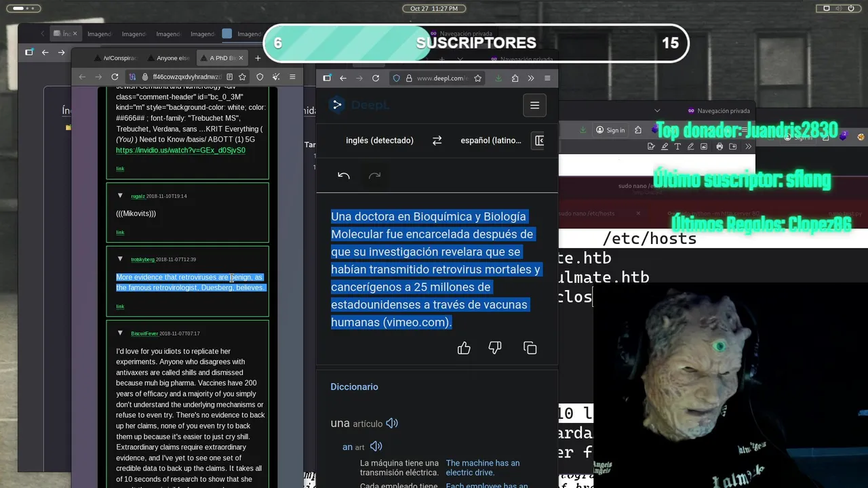
Task: Reload the ff46cowz onion page
Action: [x=115, y=77]
